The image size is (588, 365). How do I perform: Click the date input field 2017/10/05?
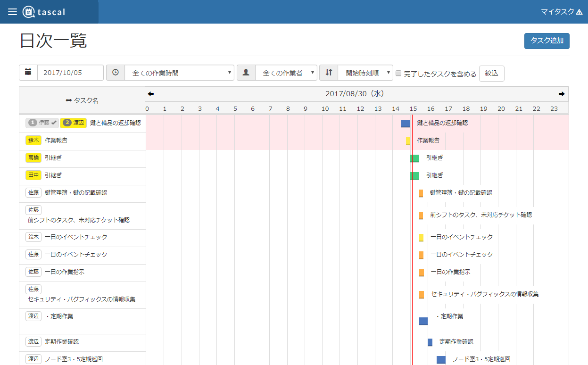pos(70,73)
